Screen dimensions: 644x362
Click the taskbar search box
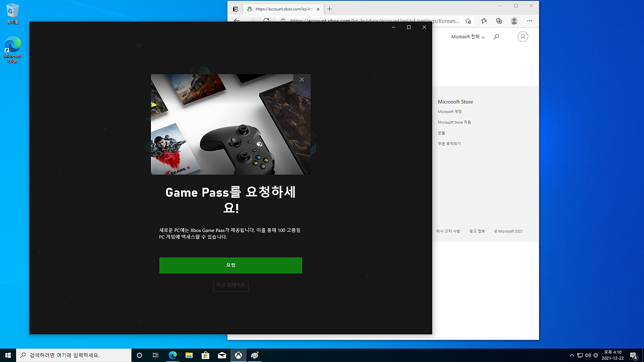pos(74,355)
